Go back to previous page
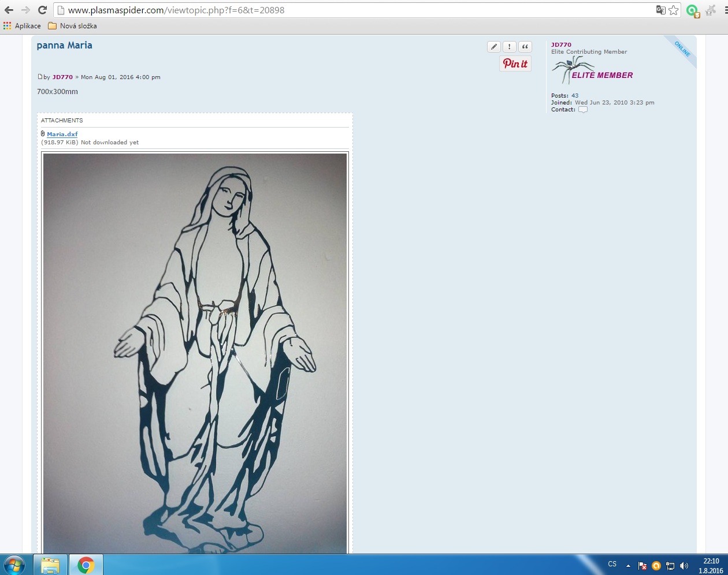The height and width of the screenshot is (575, 728). (9, 10)
